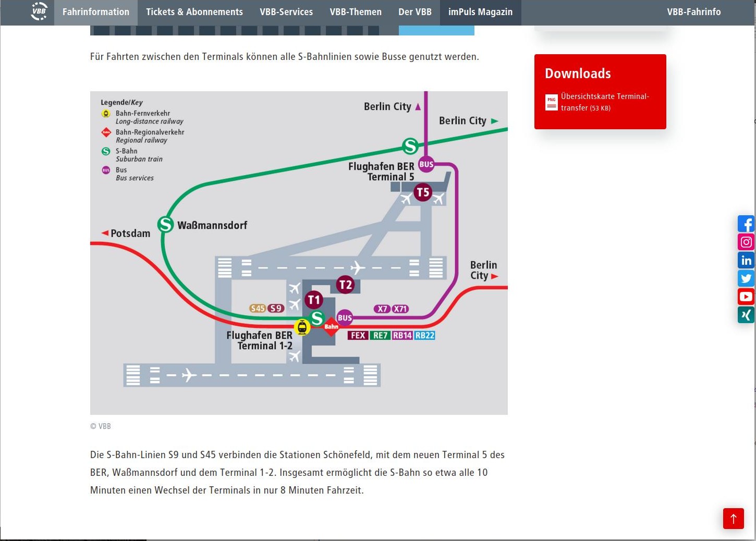Open the Instagram icon
Screen dimensions: 756x541
pyautogui.click(x=746, y=242)
